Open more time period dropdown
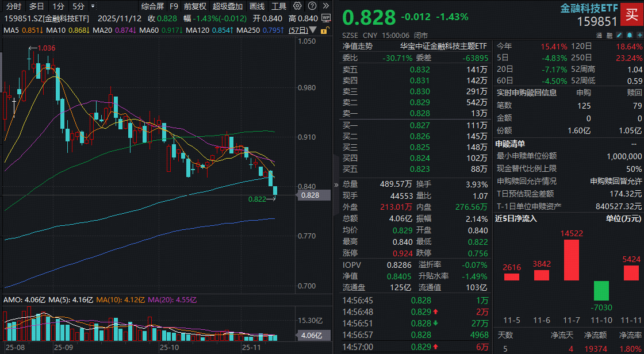 pos(93,6)
